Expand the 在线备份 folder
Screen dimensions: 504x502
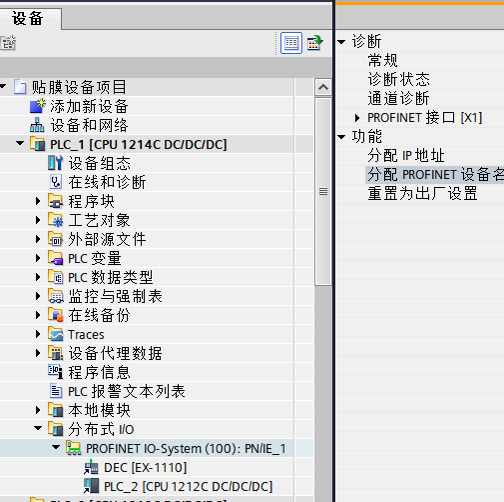[x=38, y=315]
